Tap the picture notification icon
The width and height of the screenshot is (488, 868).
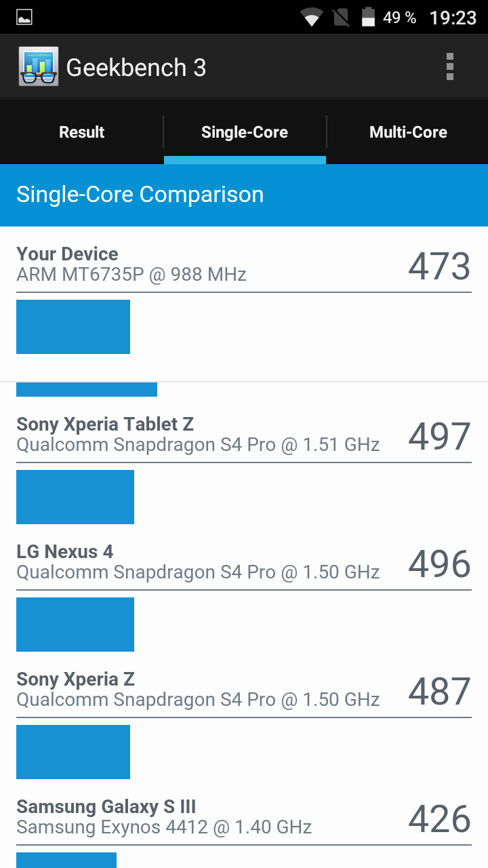pos(25,18)
